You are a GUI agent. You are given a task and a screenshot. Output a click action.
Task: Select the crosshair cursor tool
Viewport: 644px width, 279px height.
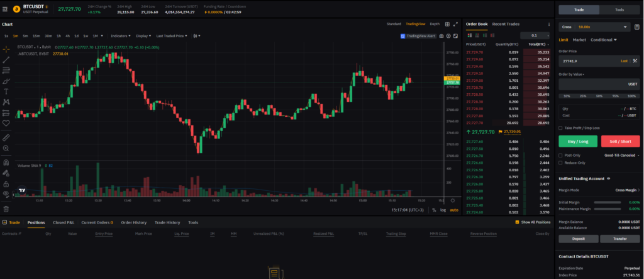[x=6, y=49]
